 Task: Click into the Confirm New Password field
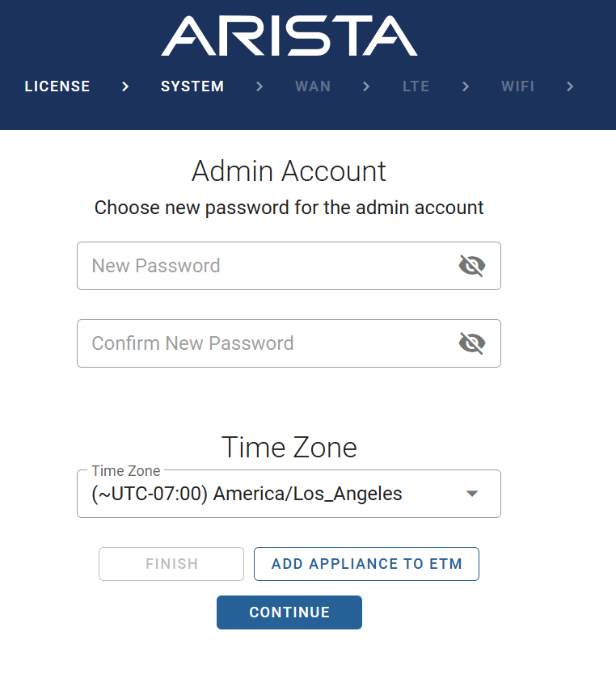[x=267, y=343]
